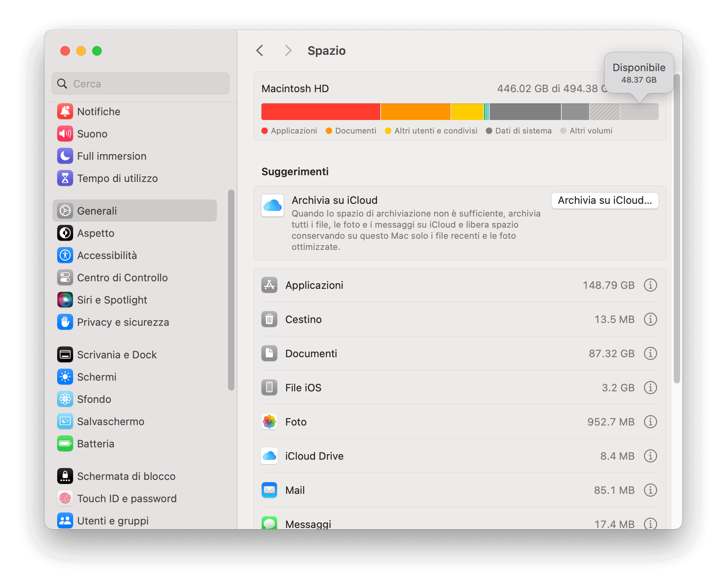This screenshot has height=588, width=727.
Task: Select the File iOS row label
Action: click(x=304, y=388)
